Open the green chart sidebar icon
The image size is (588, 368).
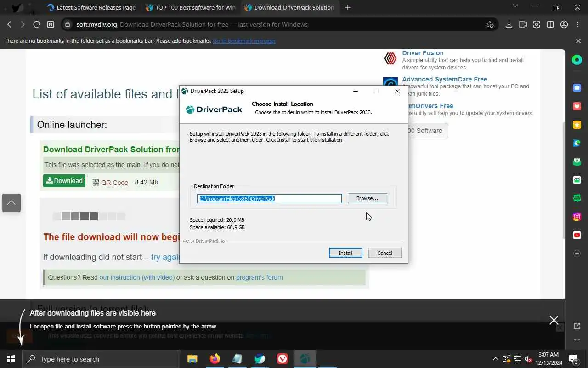click(x=577, y=180)
